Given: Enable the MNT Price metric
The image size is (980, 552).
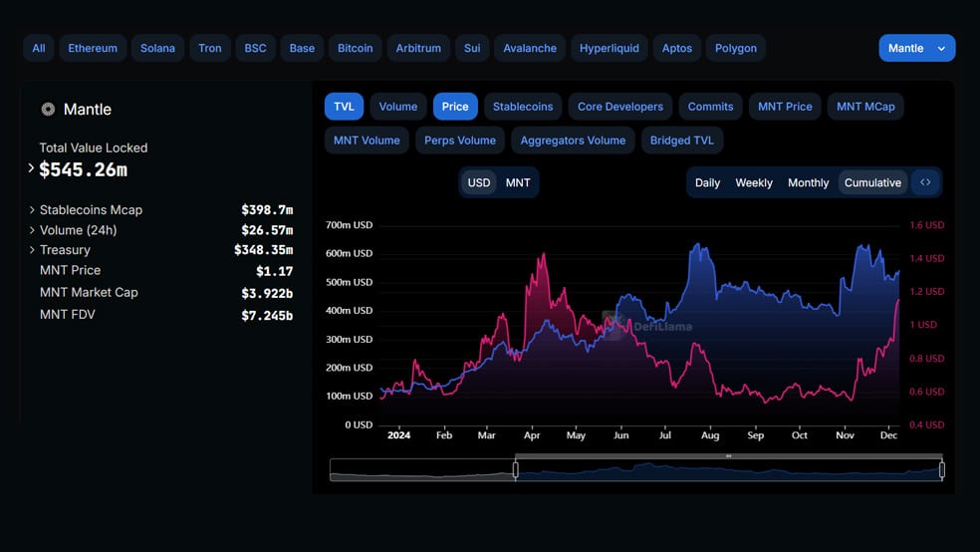Looking at the screenshot, I should (785, 107).
